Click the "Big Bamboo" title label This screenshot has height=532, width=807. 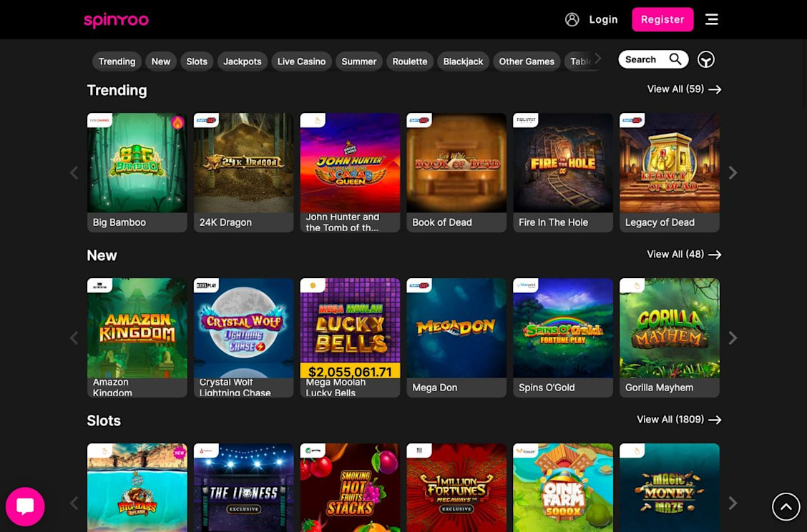point(119,222)
